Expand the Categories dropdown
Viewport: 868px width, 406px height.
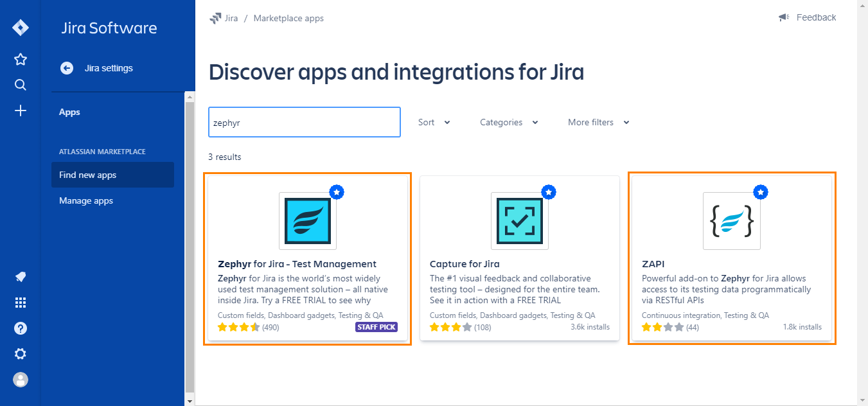click(509, 122)
